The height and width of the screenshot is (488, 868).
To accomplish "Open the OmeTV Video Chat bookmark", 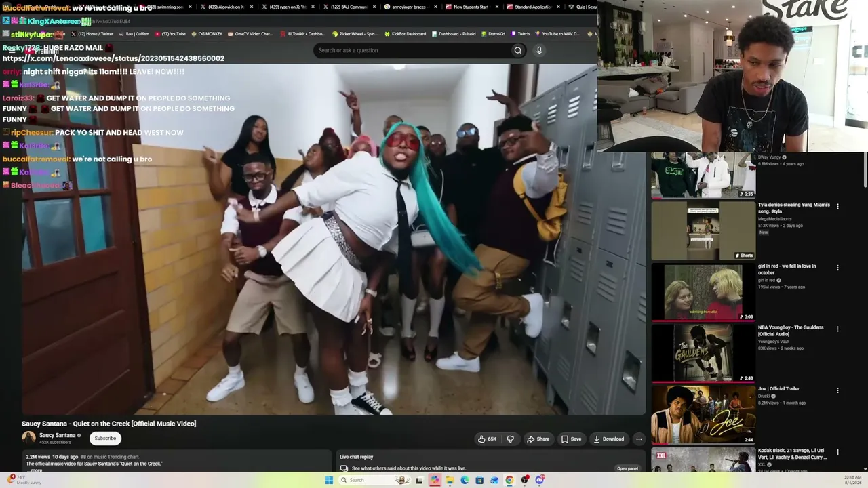I will pyautogui.click(x=250, y=33).
